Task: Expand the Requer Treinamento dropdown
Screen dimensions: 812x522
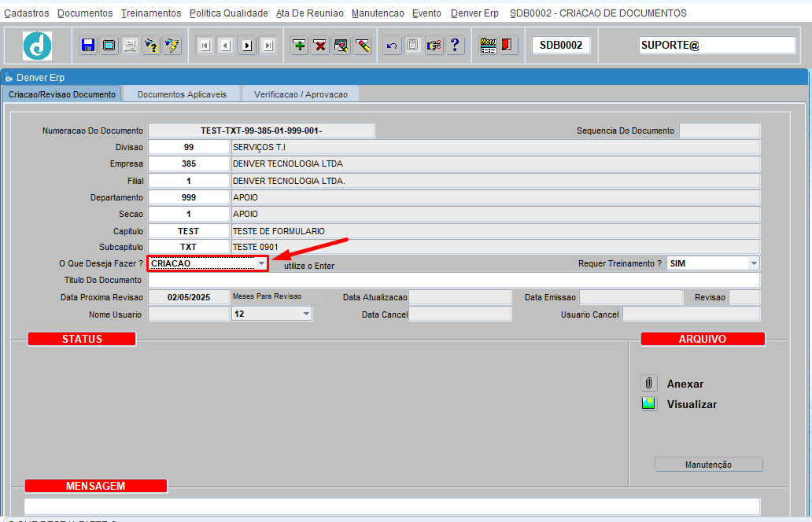Action: (754, 263)
